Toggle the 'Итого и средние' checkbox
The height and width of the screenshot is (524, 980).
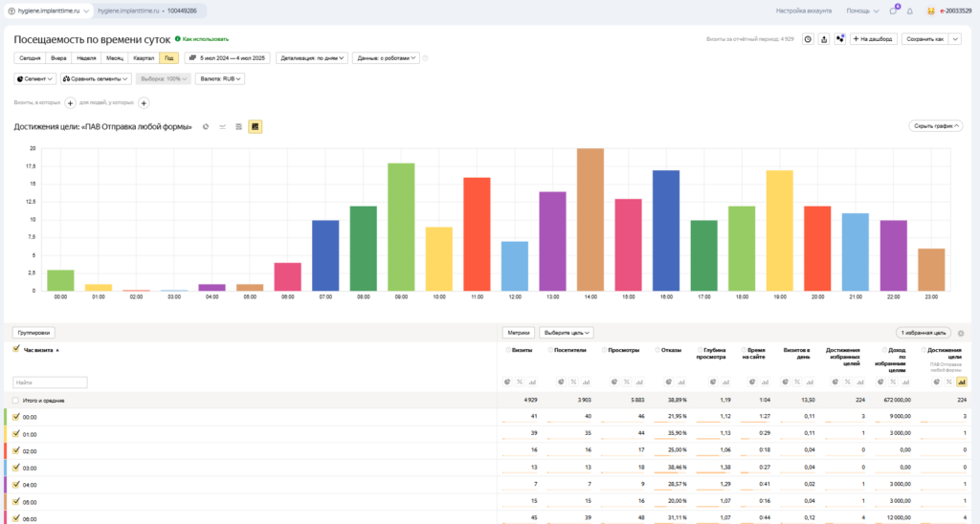(x=16, y=401)
